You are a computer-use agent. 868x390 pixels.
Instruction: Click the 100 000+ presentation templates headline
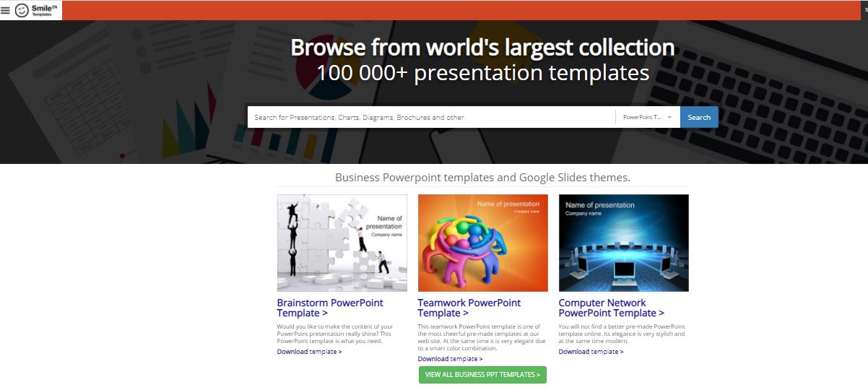pos(482,73)
